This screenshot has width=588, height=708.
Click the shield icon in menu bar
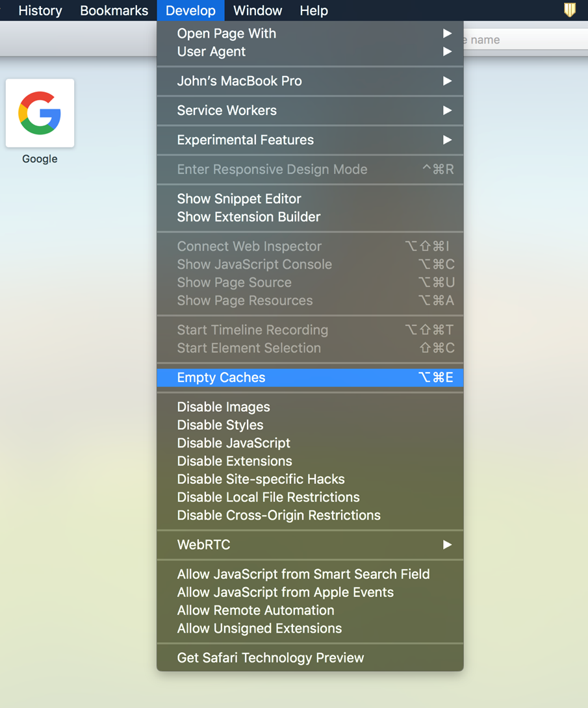coord(570,10)
